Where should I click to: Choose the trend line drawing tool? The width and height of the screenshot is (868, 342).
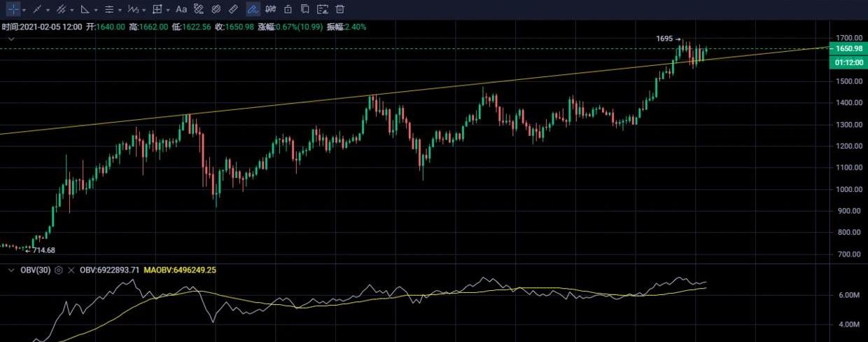tap(37, 9)
